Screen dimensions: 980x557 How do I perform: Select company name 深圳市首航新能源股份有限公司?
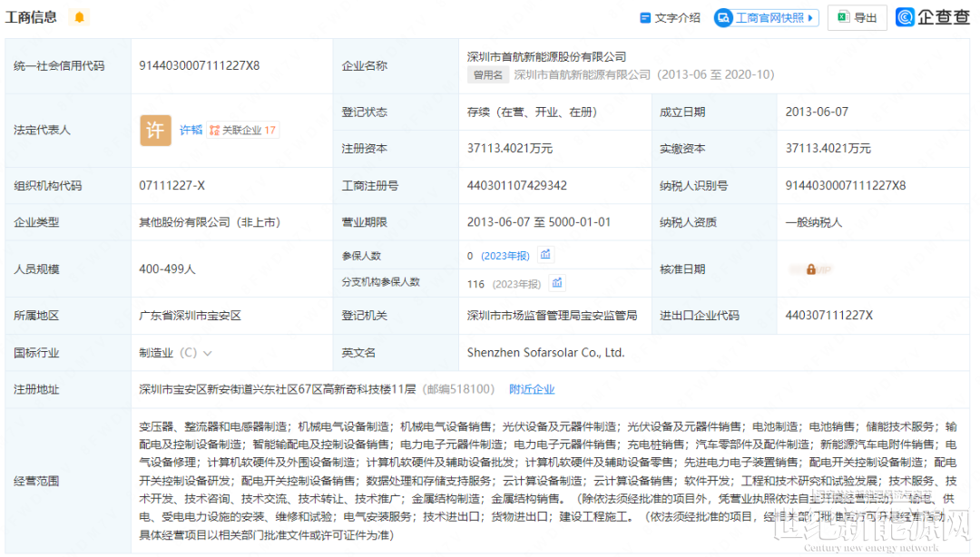pos(547,57)
